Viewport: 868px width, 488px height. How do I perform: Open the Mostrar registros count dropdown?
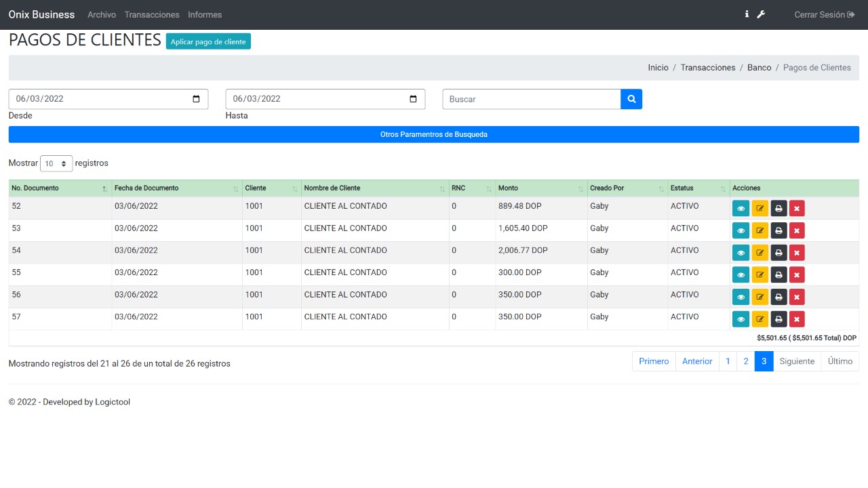[56, 163]
